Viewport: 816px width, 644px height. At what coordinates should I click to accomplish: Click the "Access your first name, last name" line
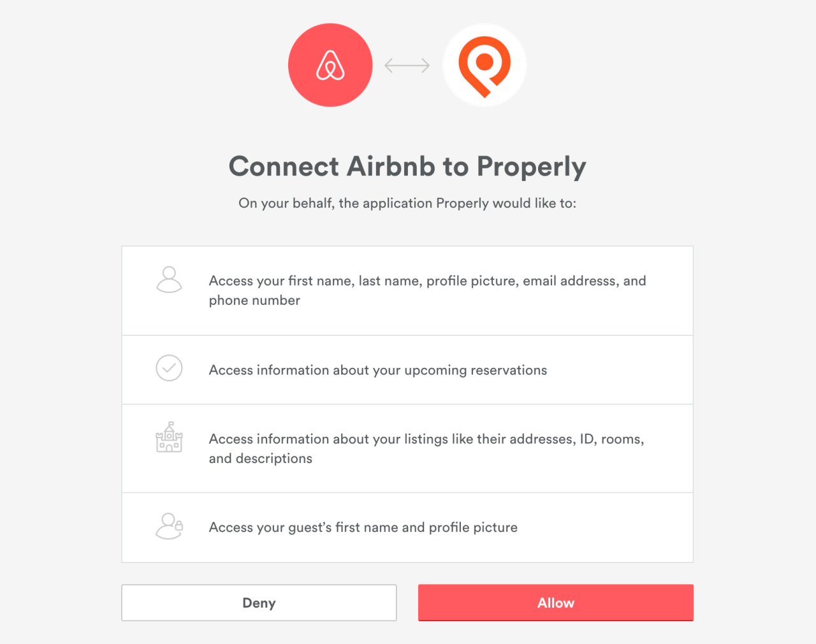pyautogui.click(x=427, y=281)
